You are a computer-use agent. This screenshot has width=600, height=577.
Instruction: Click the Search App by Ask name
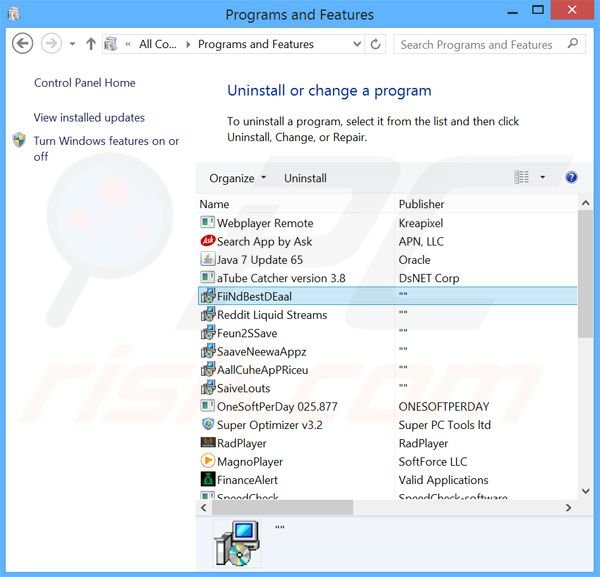click(x=264, y=241)
